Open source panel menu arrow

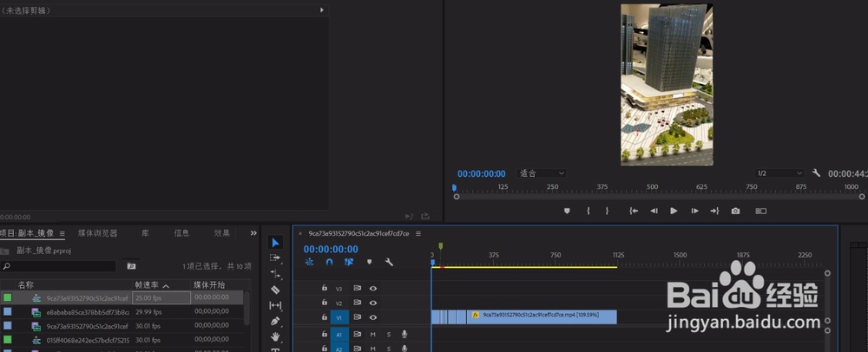(322, 10)
